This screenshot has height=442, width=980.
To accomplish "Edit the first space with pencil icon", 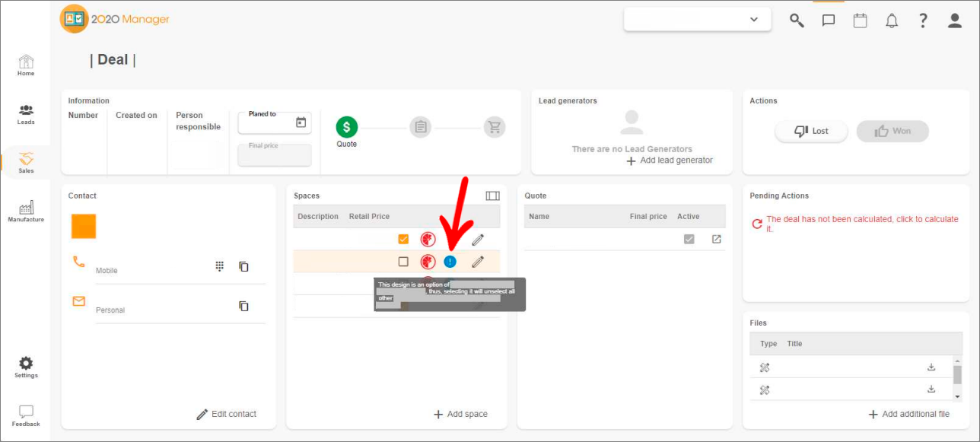I will click(478, 240).
